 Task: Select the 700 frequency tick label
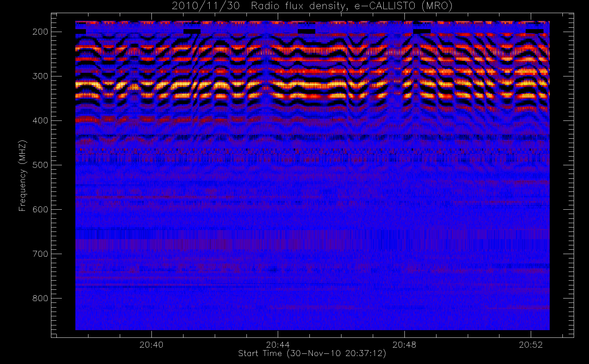[x=40, y=254]
